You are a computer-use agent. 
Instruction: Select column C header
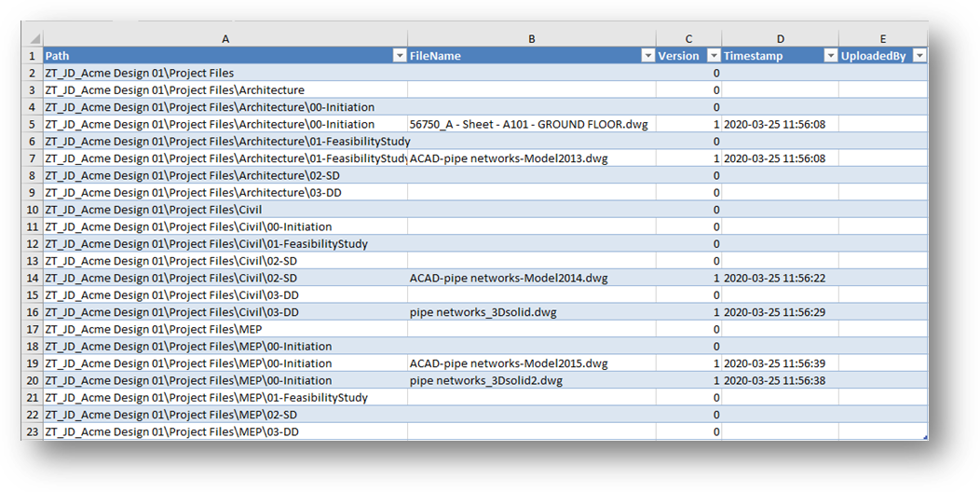click(x=688, y=39)
